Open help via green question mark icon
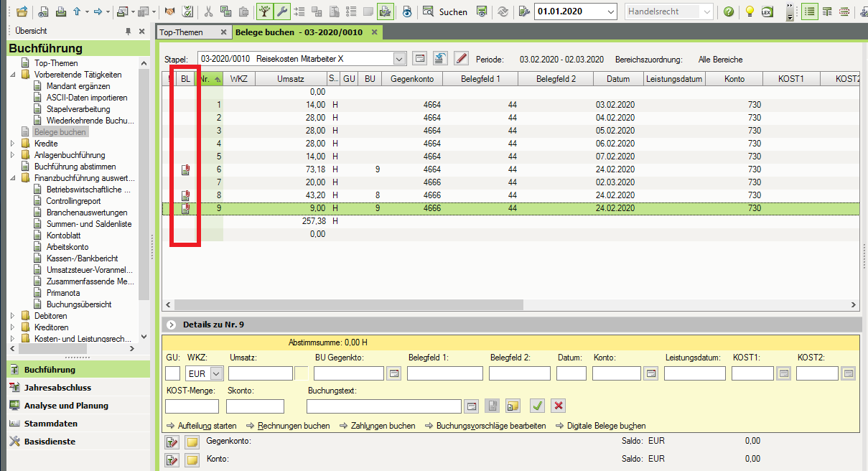The height and width of the screenshot is (471, 868). coord(729,11)
